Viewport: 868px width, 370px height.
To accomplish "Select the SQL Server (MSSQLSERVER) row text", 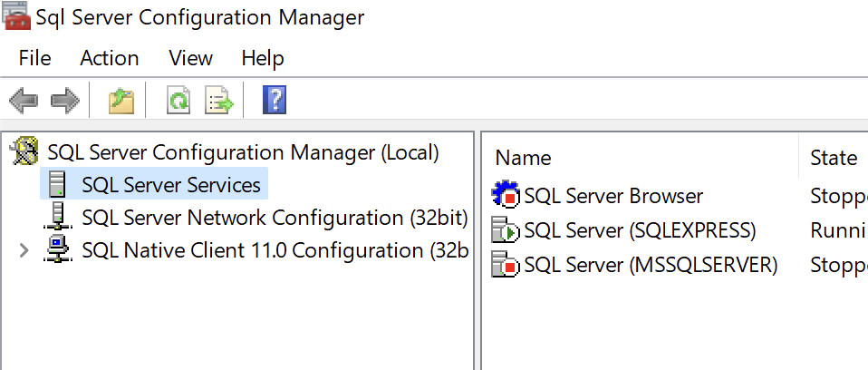I will pyautogui.click(x=651, y=266).
